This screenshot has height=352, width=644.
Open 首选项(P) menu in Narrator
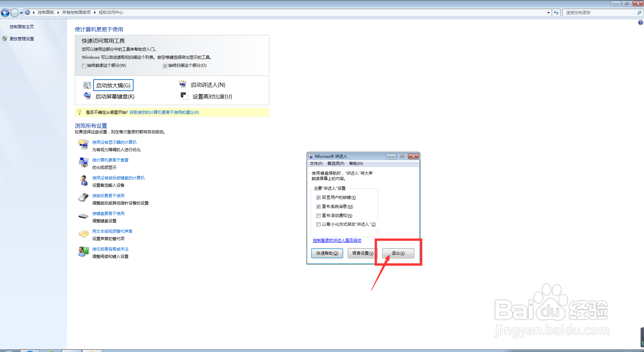click(x=336, y=164)
